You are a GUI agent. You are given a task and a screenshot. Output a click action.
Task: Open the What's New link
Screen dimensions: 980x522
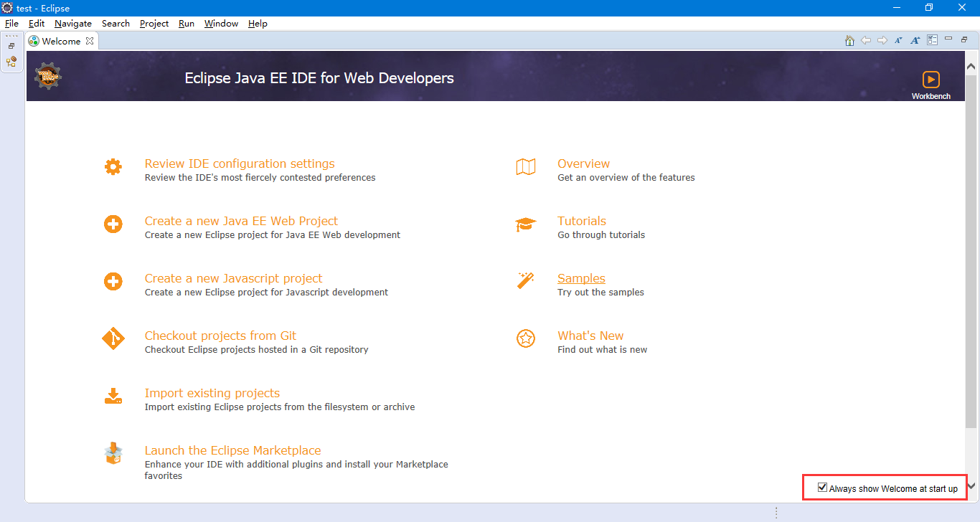(x=590, y=336)
